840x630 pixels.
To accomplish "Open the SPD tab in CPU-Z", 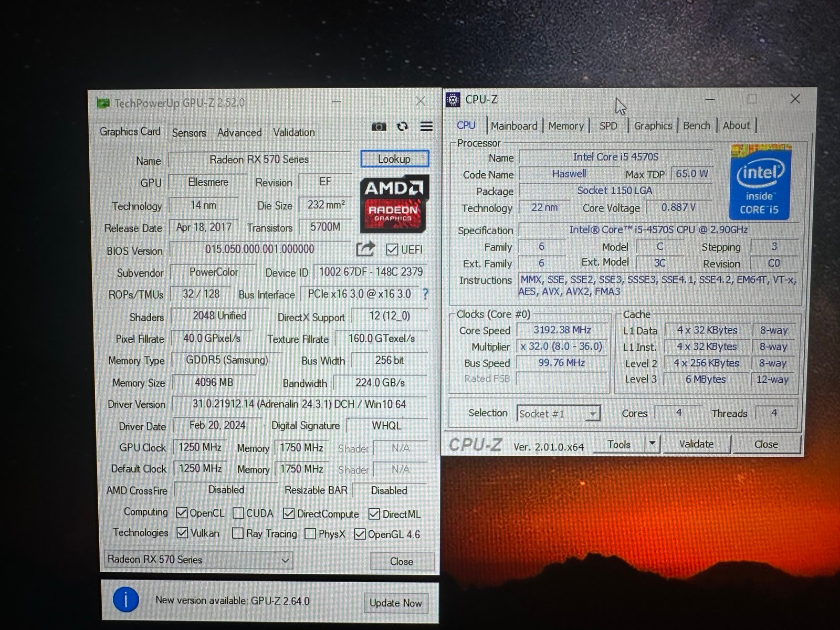I will [x=608, y=126].
